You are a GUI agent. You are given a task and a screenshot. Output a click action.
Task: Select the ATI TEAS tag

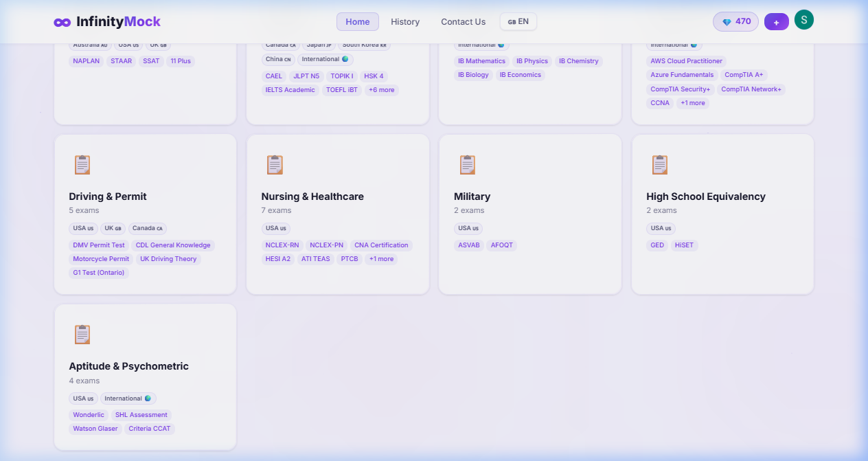coord(316,259)
